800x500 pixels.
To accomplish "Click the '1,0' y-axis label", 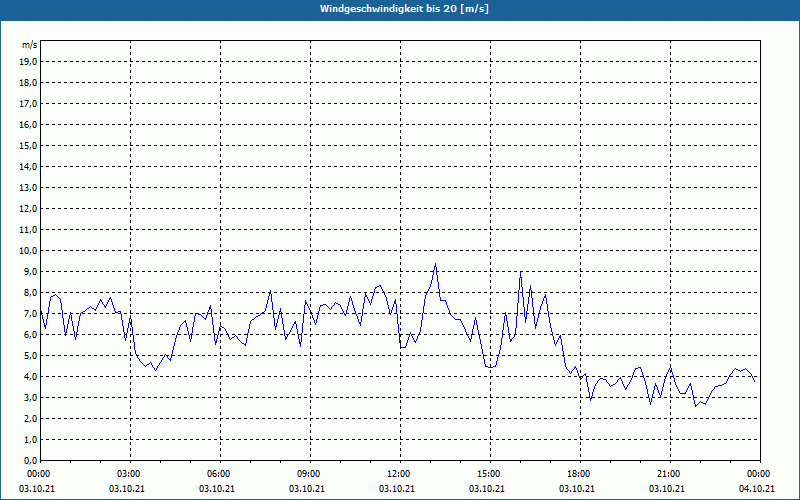I will 30,439.
